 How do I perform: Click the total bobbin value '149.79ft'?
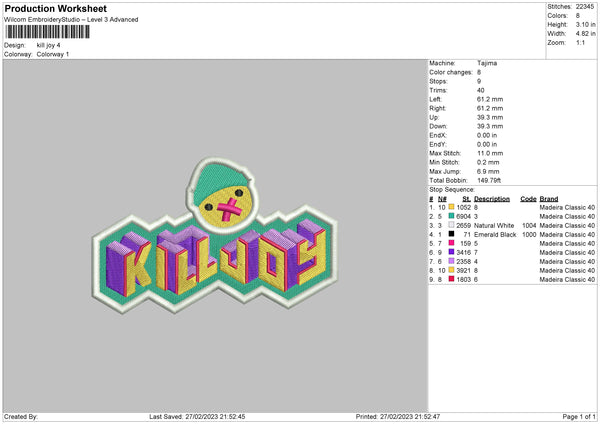(489, 180)
